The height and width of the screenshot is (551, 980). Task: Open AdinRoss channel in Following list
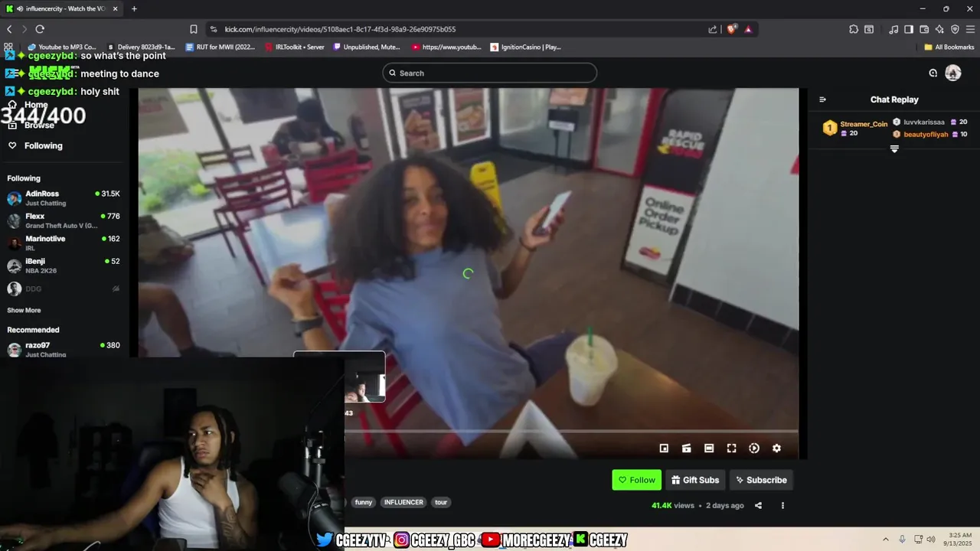64,198
